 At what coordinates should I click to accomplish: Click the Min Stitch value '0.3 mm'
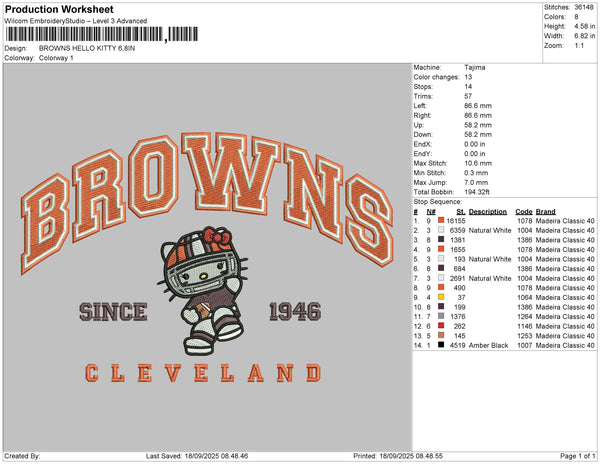tap(476, 173)
